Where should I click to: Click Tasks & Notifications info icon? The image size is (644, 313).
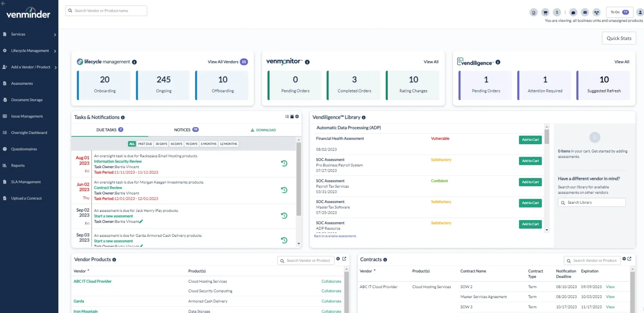pos(123,118)
